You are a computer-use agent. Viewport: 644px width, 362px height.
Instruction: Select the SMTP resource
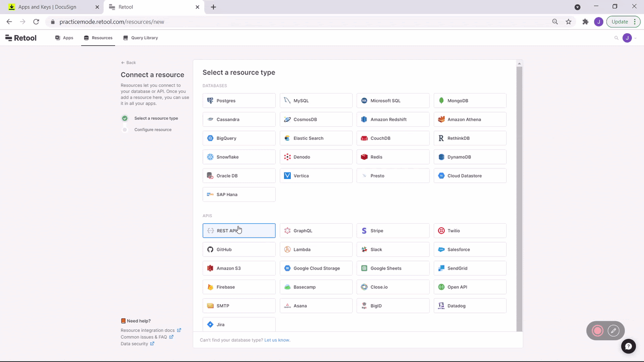coord(239,306)
